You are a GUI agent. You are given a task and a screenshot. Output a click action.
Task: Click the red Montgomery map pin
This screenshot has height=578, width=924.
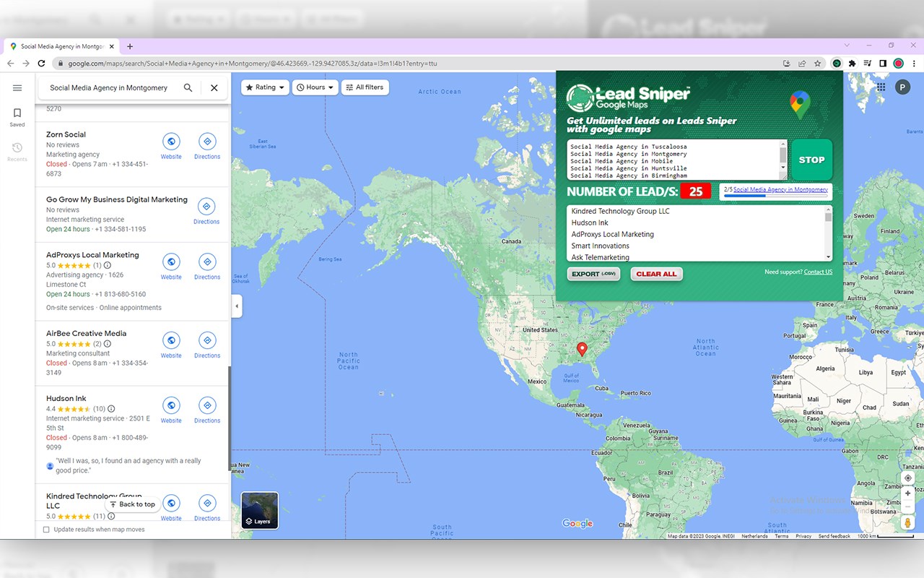click(583, 350)
